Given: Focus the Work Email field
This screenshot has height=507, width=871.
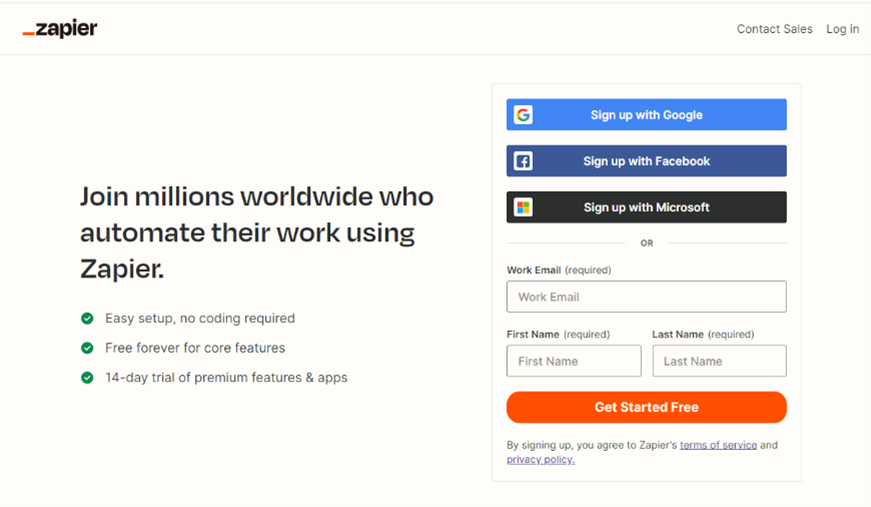Looking at the screenshot, I should tap(647, 297).
